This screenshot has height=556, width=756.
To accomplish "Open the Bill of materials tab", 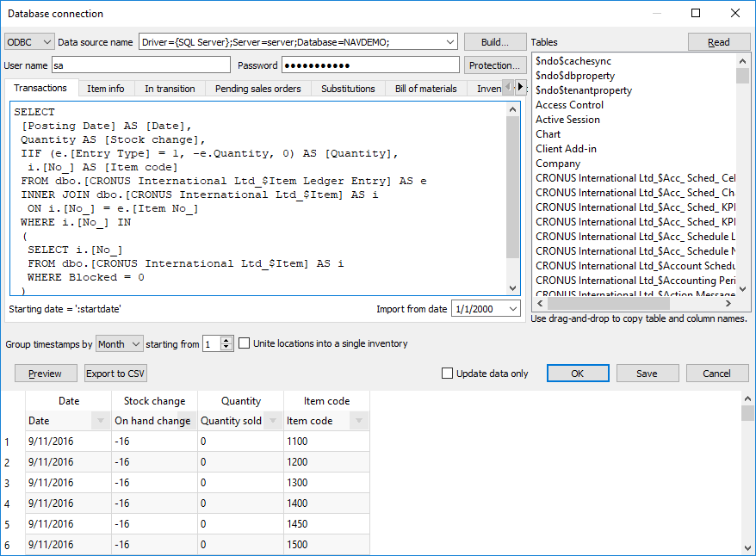I will 425,89.
